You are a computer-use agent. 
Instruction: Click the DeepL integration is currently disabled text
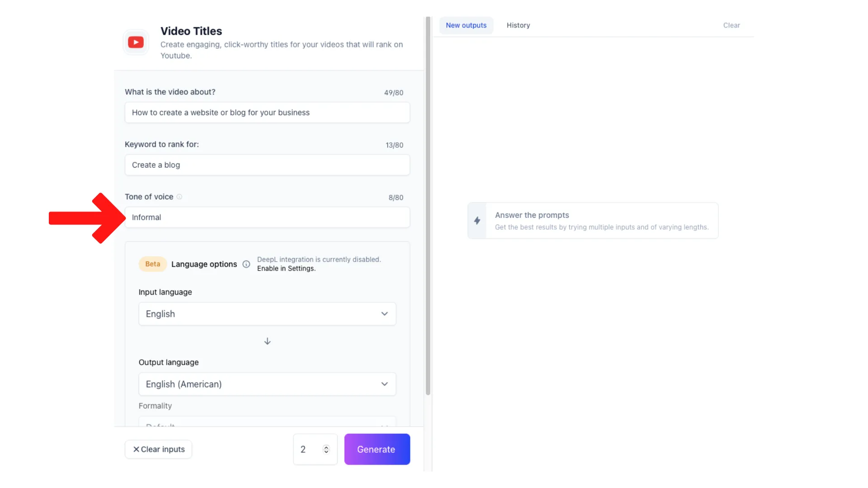tap(319, 259)
